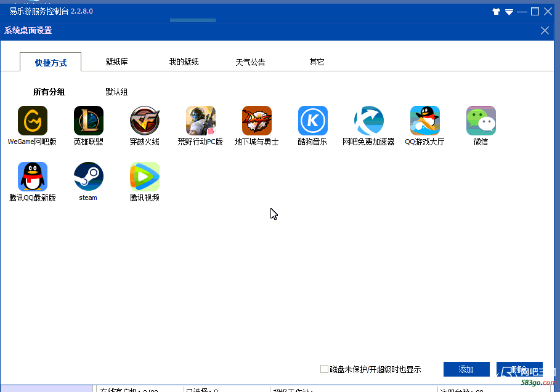560x392 pixels.
Task: Switch to 我的壁纸 tab
Action: [x=184, y=62]
